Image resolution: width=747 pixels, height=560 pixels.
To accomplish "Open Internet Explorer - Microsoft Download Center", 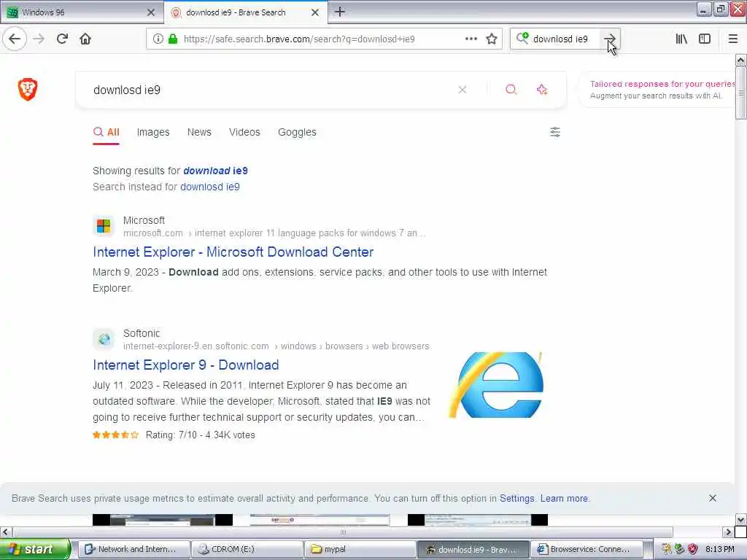I will coord(233,252).
